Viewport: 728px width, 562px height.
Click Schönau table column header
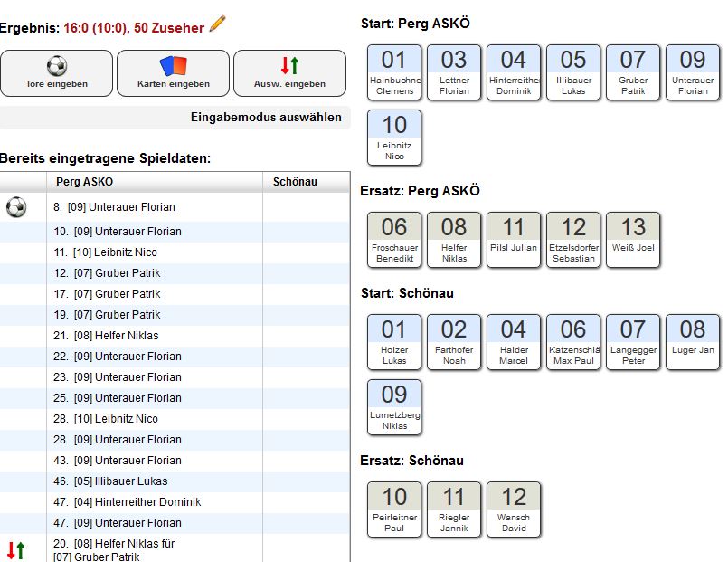(307, 182)
